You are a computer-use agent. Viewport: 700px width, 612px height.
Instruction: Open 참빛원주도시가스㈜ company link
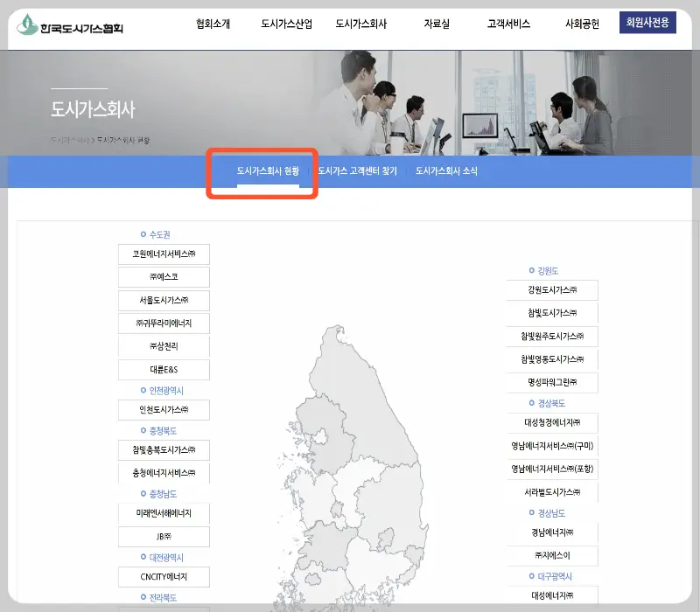tap(552, 337)
